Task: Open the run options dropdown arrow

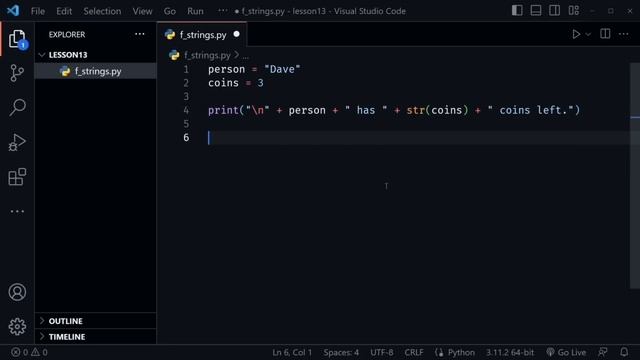Action: click(x=588, y=34)
